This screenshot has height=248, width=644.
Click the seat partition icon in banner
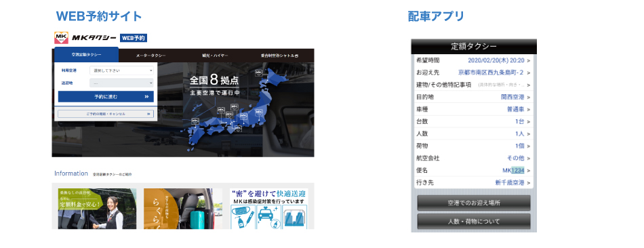[295, 218]
